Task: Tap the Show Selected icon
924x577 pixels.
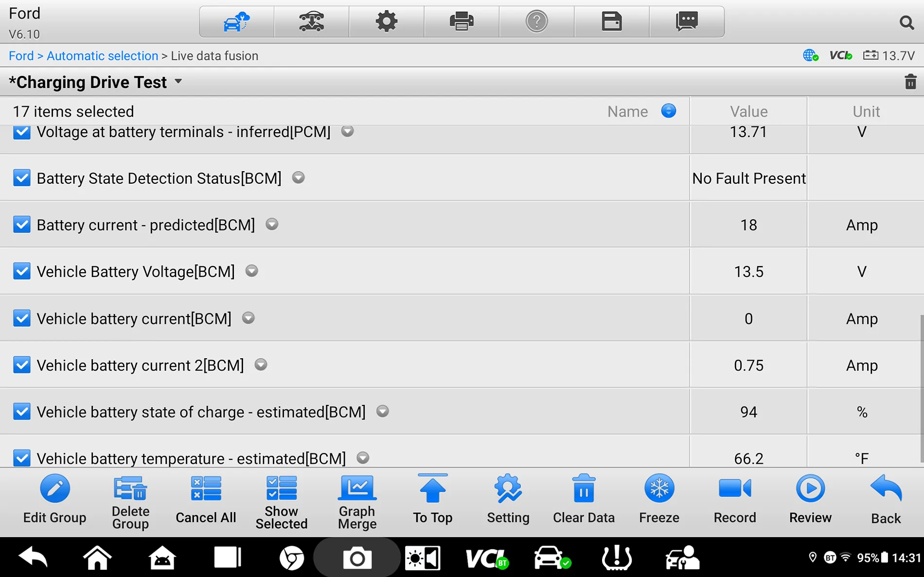Action: point(281,489)
